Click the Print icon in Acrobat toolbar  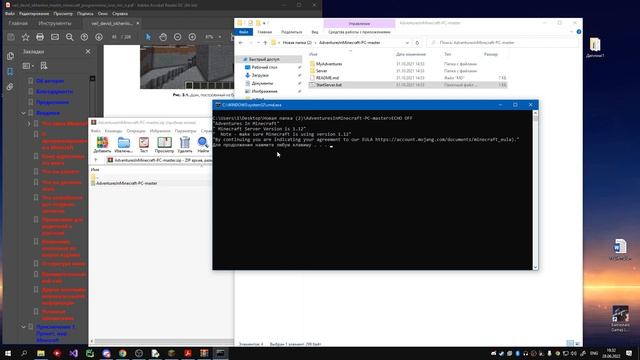tap(40, 37)
